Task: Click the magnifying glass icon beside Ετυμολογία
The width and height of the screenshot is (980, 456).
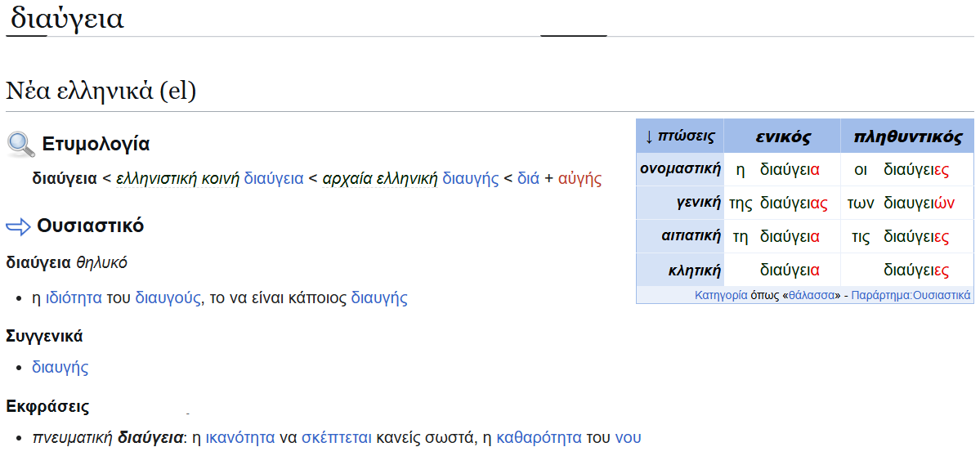Action: click(x=20, y=145)
